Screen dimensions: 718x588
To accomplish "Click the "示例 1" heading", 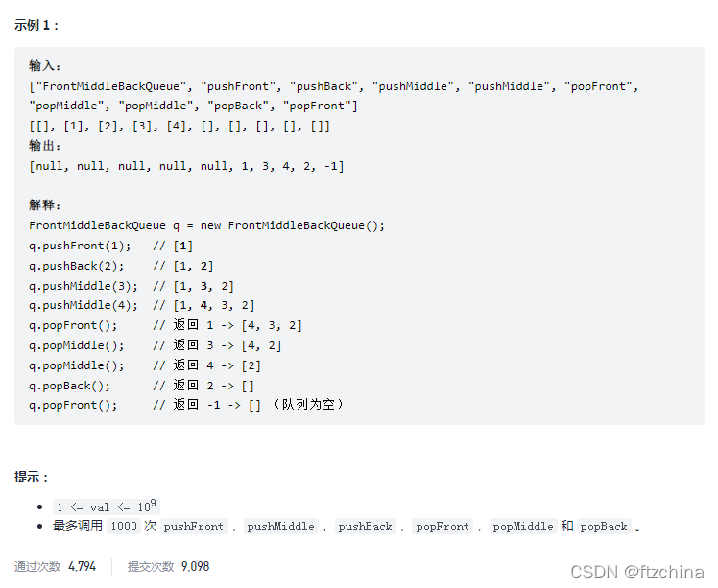I will (36, 25).
